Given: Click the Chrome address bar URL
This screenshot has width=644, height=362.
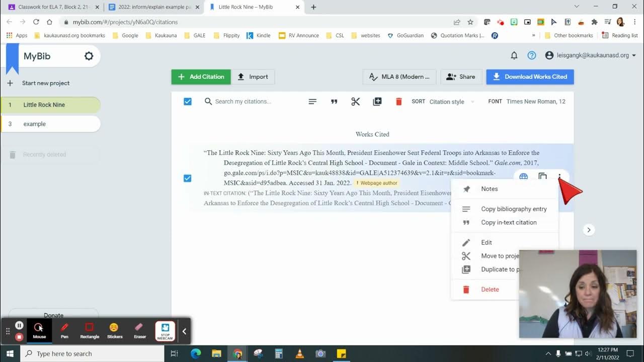Looking at the screenshot, I should pyautogui.click(x=125, y=22).
